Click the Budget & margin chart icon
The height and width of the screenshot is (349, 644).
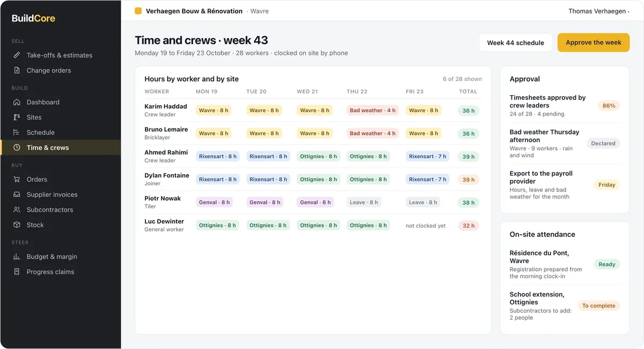17,257
